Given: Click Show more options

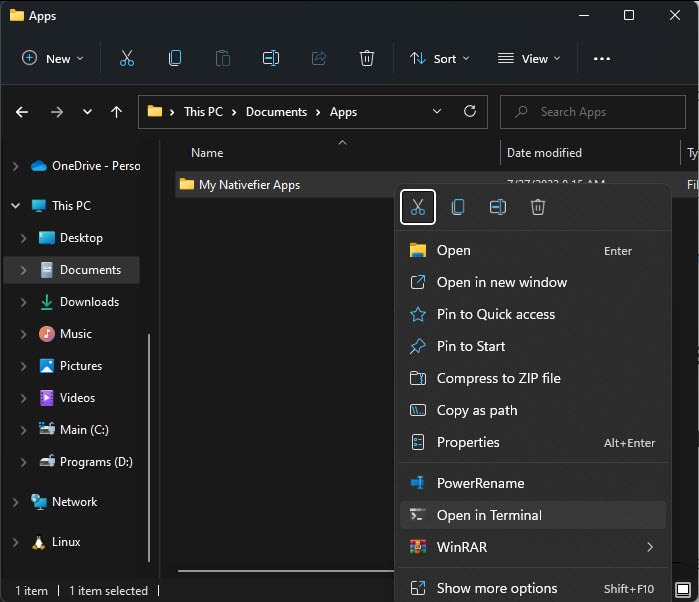Looking at the screenshot, I should point(497,588).
